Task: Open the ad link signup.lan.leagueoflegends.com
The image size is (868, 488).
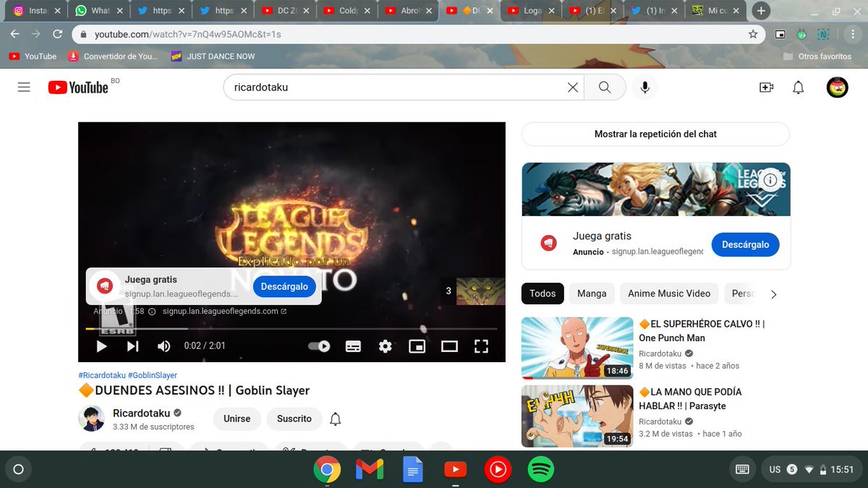Action: tap(224, 311)
